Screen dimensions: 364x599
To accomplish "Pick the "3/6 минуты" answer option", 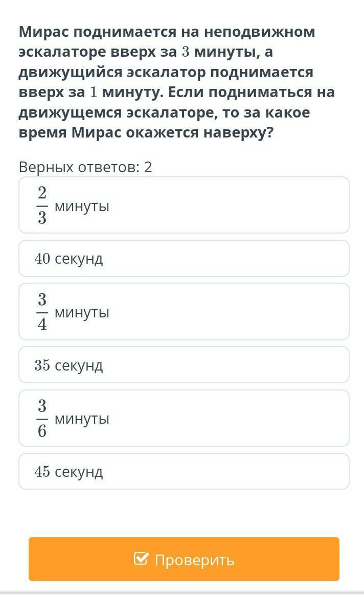I will pyautogui.click(x=184, y=418).
